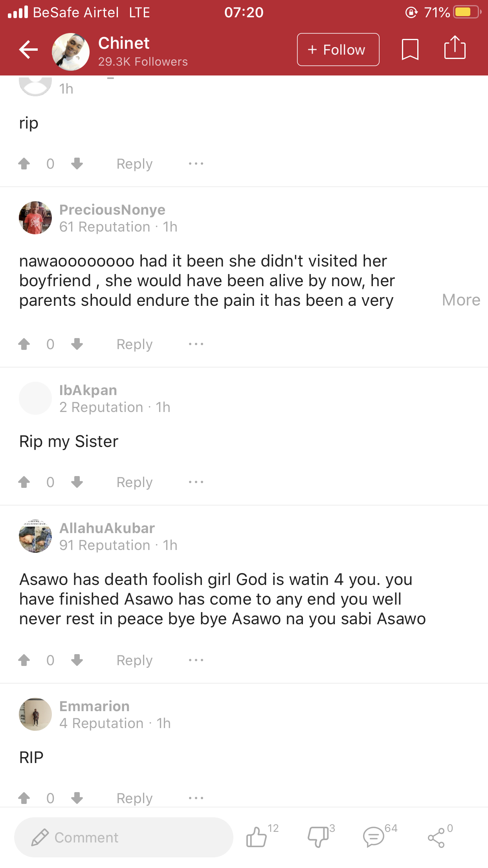Tap the Comment input field

point(123,837)
